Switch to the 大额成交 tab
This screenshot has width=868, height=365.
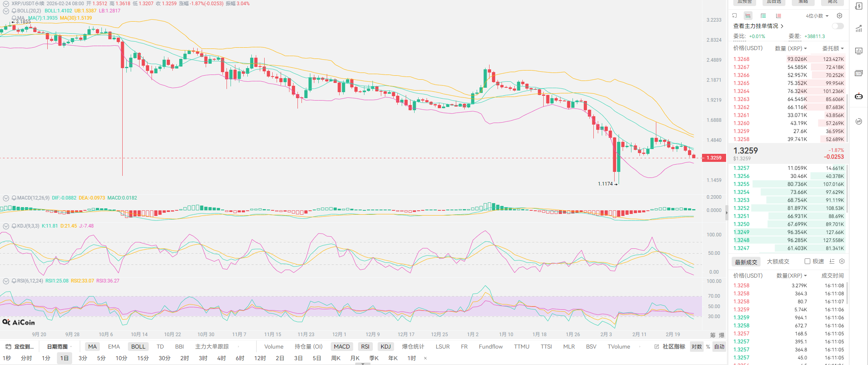pyautogui.click(x=778, y=262)
